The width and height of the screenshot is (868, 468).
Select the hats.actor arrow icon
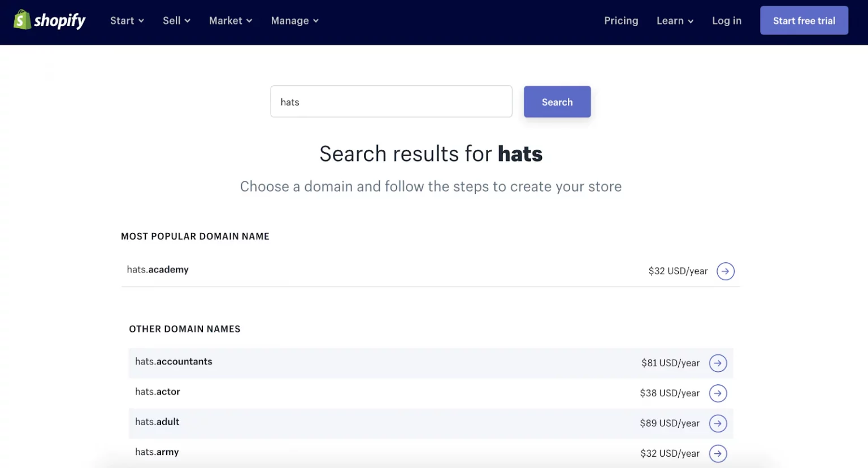pyautogui.click(x=718, y=393)
